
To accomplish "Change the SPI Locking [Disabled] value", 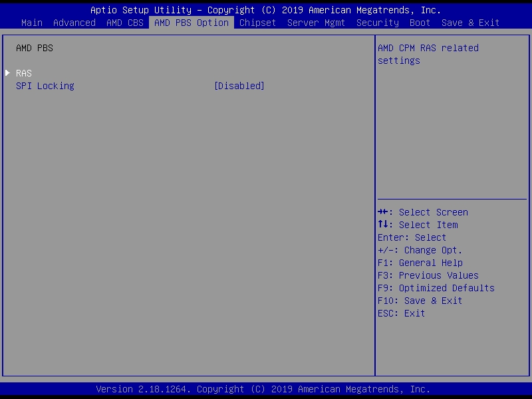I will 239,86.
